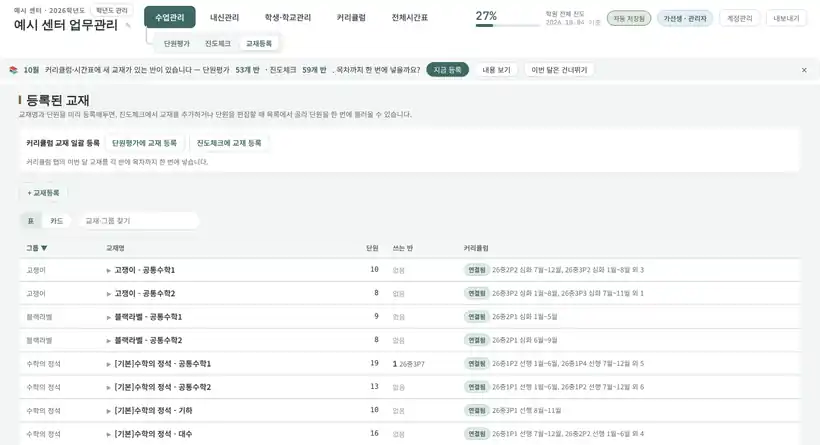Click 연결됨 badge in 고쟁이 - 공통수학1 row
This screenshot has height=445, width=820.
point(476,270)
